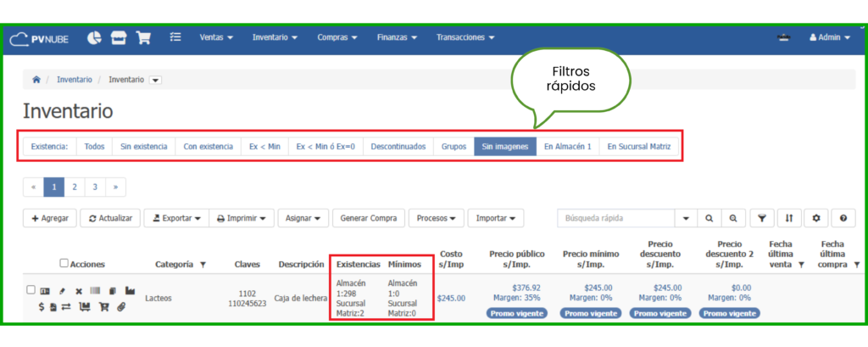This screenshot has height=347, width=868.
Task: Select the Ex < Min filter
Action: 265,147
